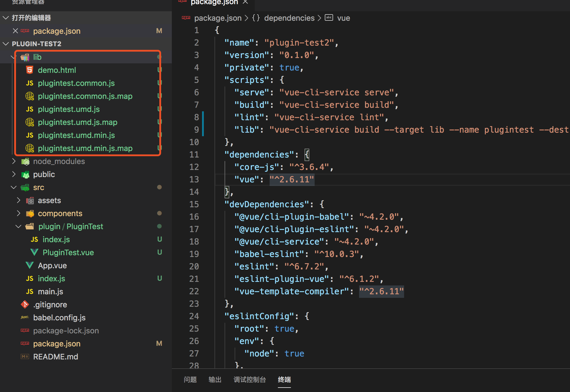Click the markdown icon beside README.md
Image resolution: width=570 pixels, height=392 pixels.
point(25,356)
